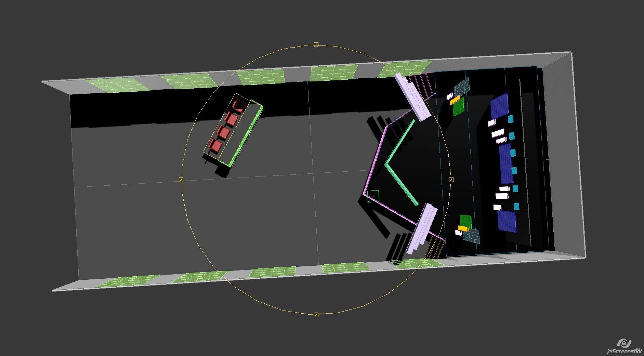
Task: Pick the topmost red chair in the row
Action: click(239, 105)
